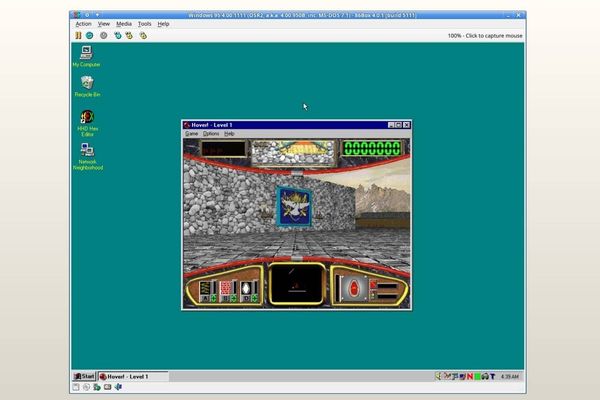Click the speed bar beside the hovercraft indicator
The height and width of the screenshot is (400, 600).
[338, 289]
